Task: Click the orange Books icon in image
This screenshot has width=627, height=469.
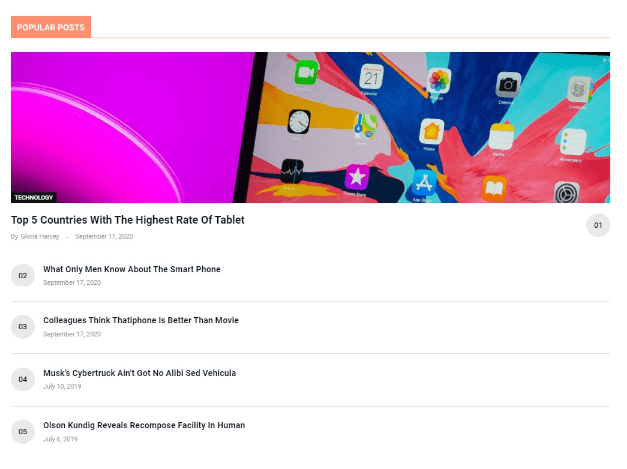Action: [x=494, y=187]
